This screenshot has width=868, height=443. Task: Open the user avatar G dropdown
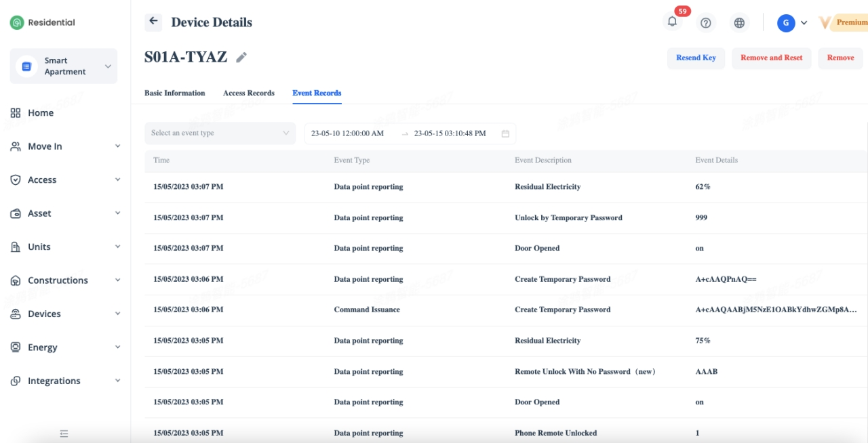click(x=792, y=23)
